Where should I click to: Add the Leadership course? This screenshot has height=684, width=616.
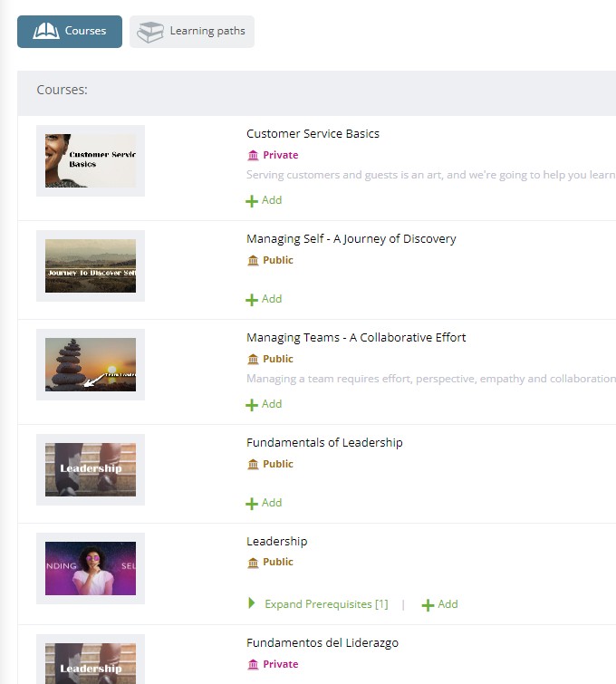(439, 604)
